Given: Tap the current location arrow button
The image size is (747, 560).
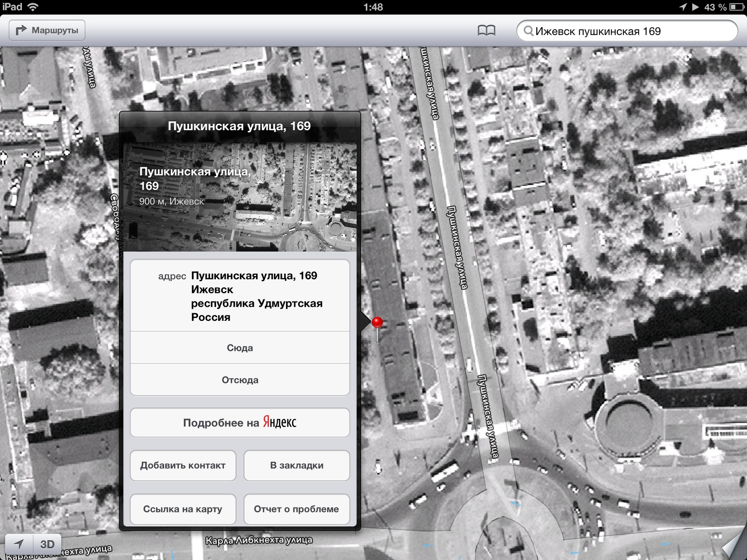Looking at the screenshot, I should pos(19,544).
